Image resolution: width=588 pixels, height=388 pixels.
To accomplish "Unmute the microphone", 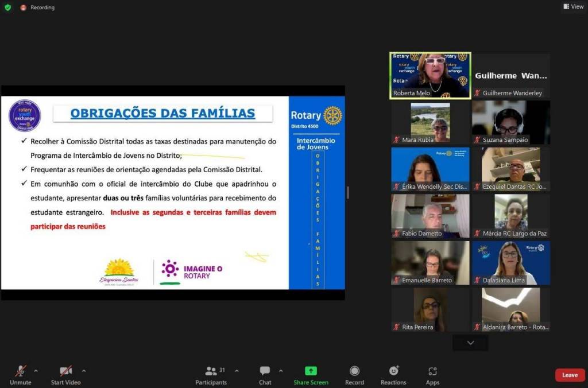I will (x=20, y=371).
